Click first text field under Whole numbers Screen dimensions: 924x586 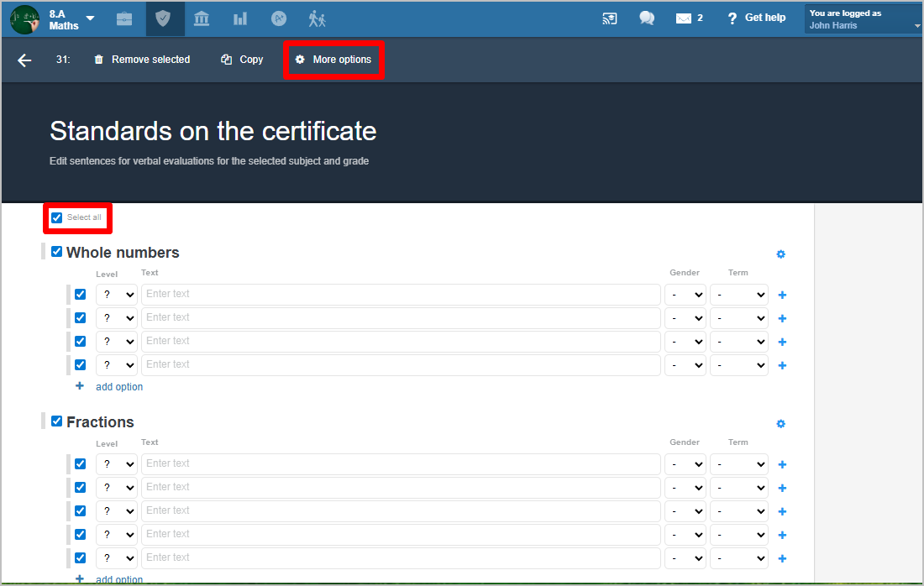[x=401, y=295]
